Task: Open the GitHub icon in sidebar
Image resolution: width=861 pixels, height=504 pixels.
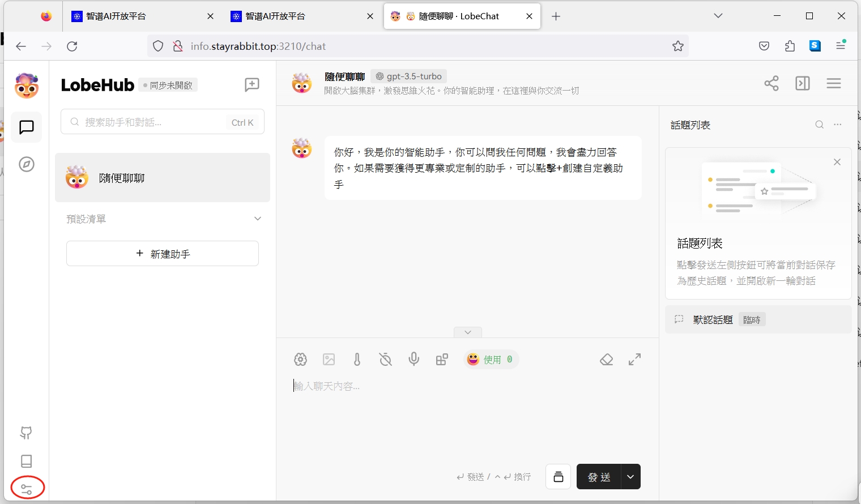Action: pyautogui.click(x=27, y=433)
